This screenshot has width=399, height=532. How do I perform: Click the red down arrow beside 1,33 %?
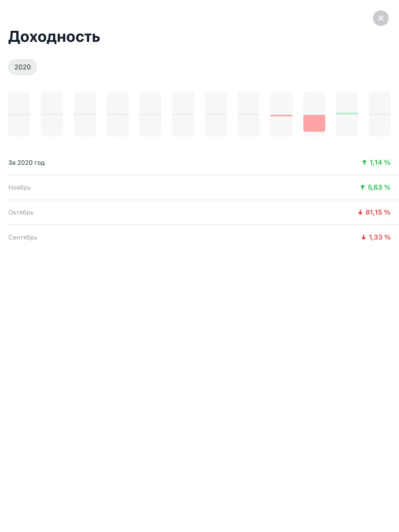tap(364, 237)
